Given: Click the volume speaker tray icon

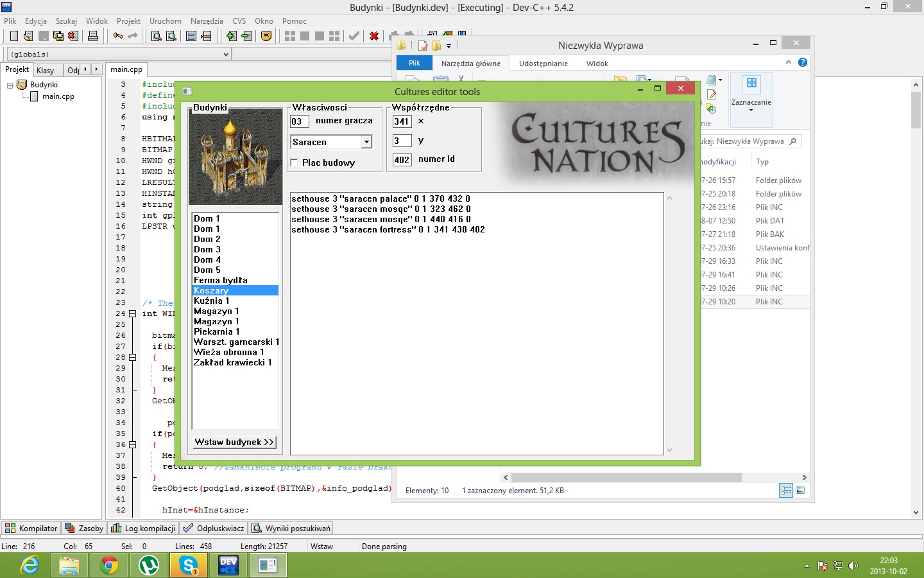Looking at the screenshot, I should 853,566.
